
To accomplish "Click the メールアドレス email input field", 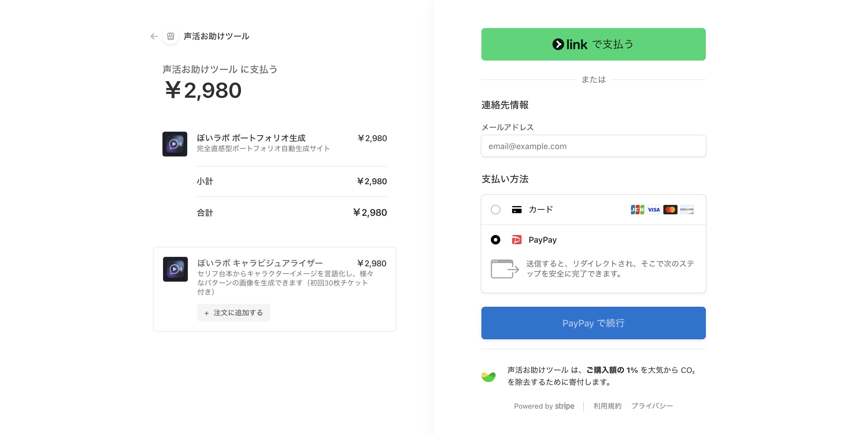I will [x=593, y=146].
